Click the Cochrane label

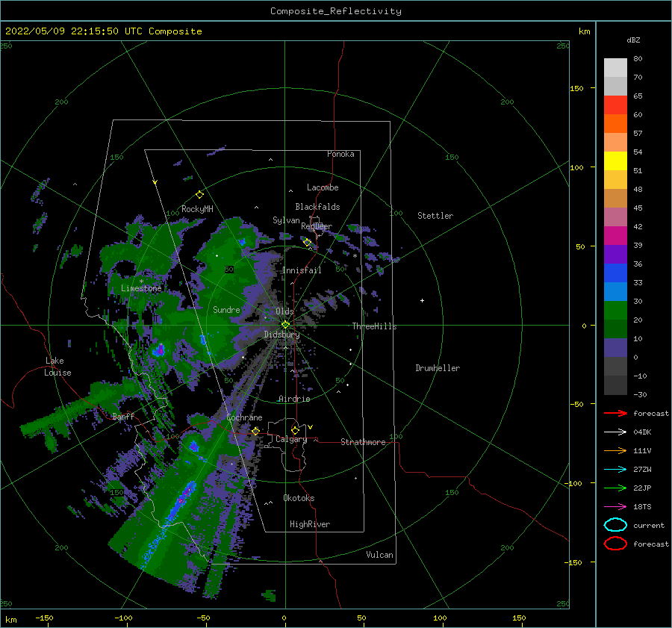[x=244, y=417]
